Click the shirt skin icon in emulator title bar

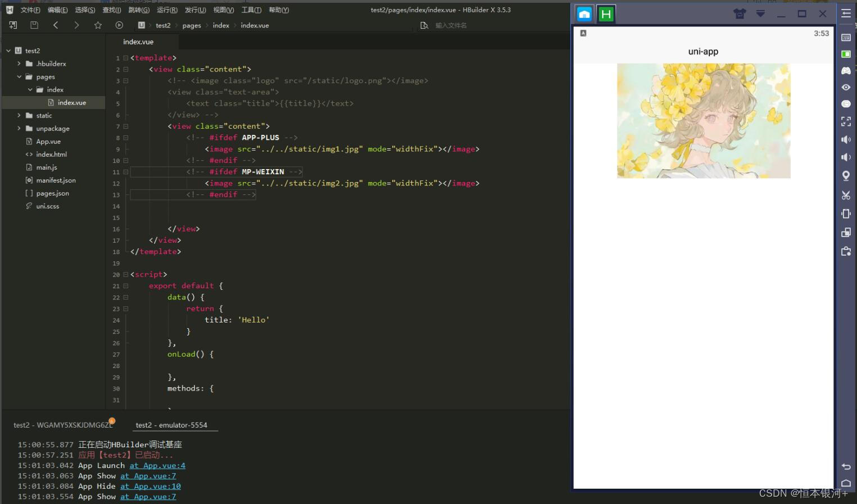(740, 13)
